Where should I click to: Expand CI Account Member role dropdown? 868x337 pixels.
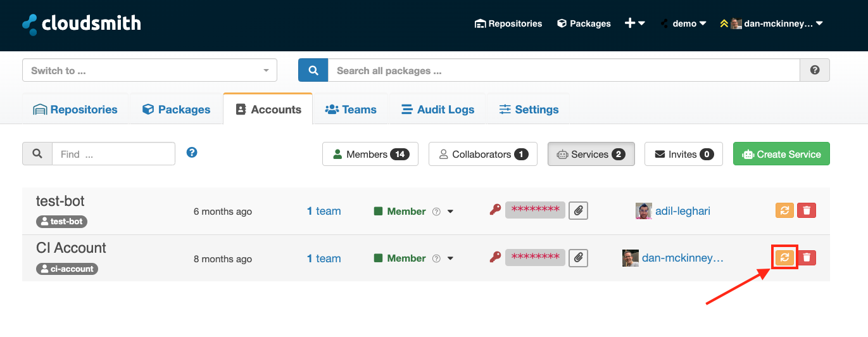click(x=451, y=258)
